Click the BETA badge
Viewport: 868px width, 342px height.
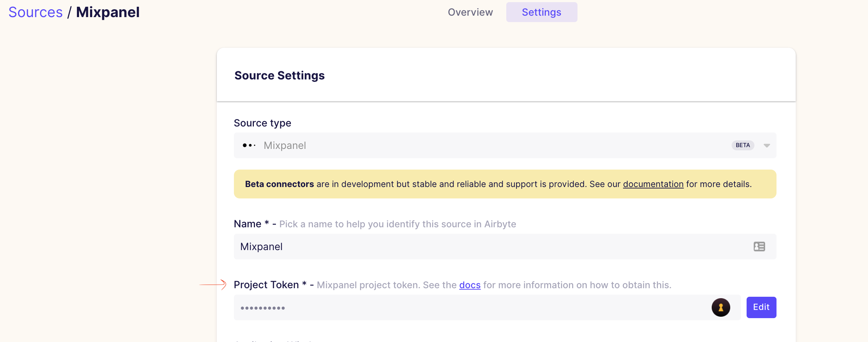point(743,145)
